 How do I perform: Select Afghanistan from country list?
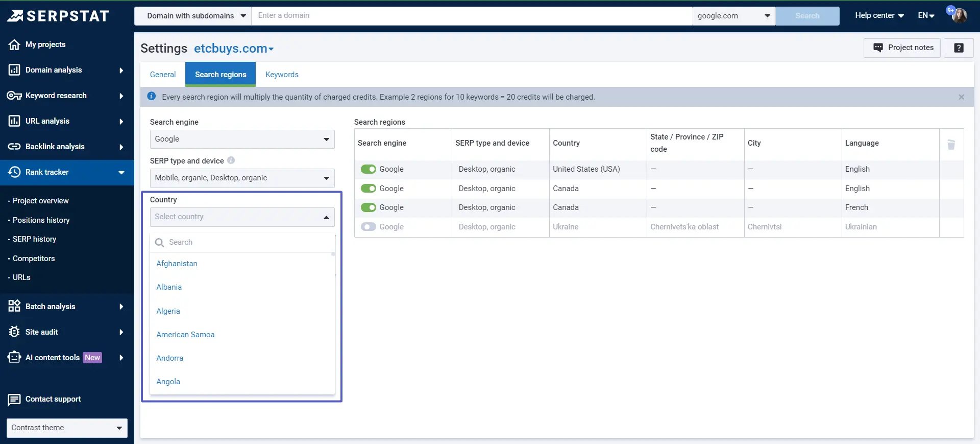pyautogui.click(x=177, y=264)
